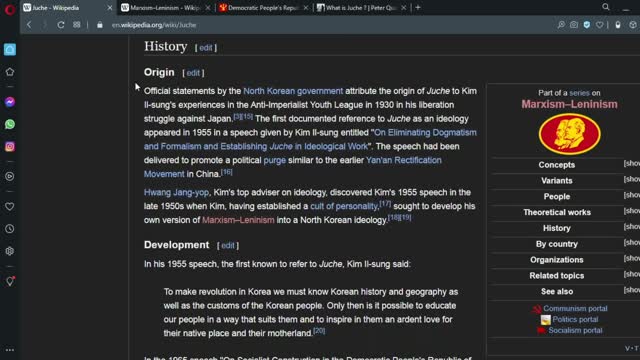Switch to the Marxism–Leninism tab
Image resolution: width=640 pixels, height=360 pixels.
coord(166,8)
